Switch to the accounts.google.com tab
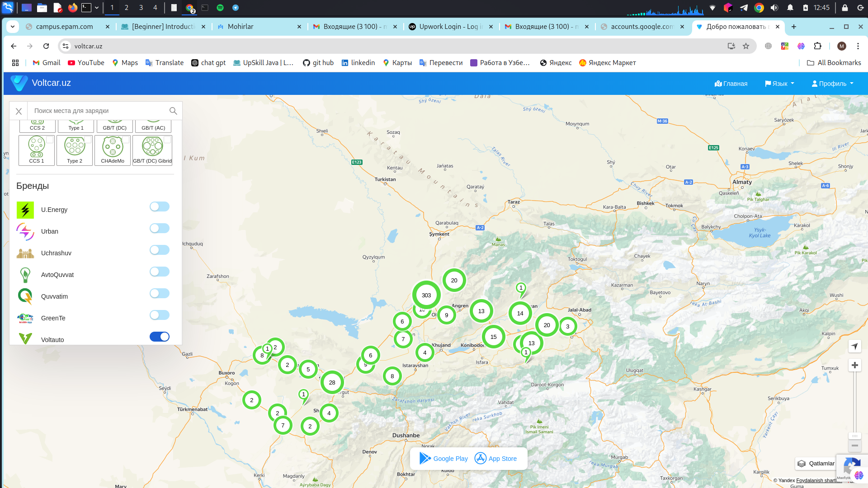This screenshot has width=868, height=488. pos(643,27)
